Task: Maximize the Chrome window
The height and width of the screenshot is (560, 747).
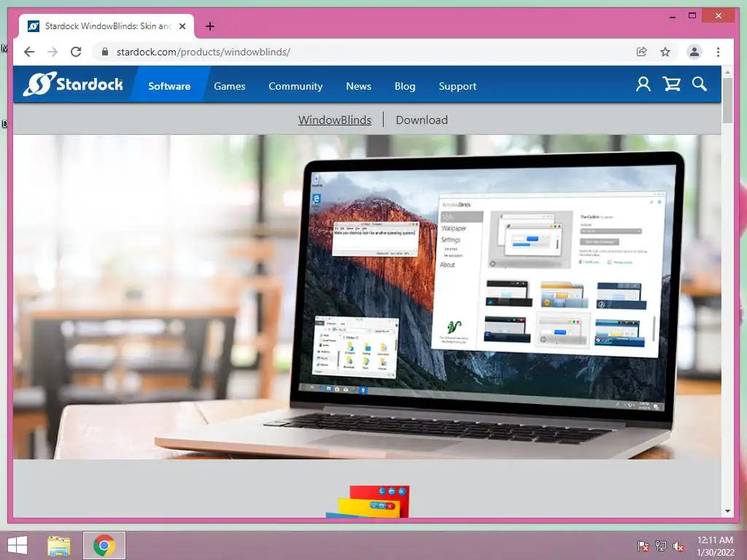Action: (x=692, y=16)
